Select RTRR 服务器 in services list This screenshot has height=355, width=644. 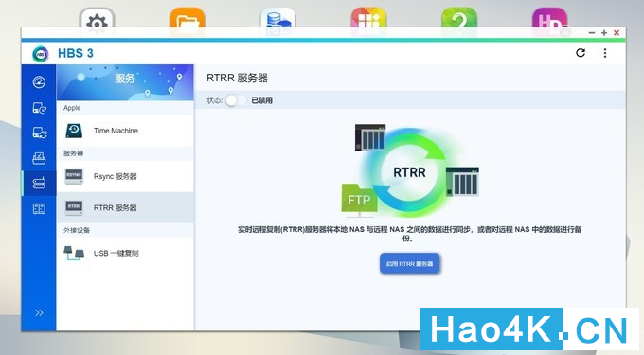[x=125, y=207]
